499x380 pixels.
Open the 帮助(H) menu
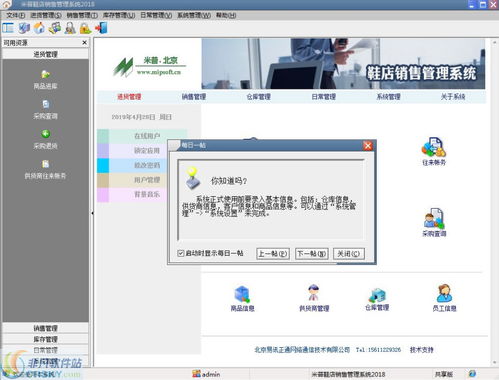pos(226,15)
